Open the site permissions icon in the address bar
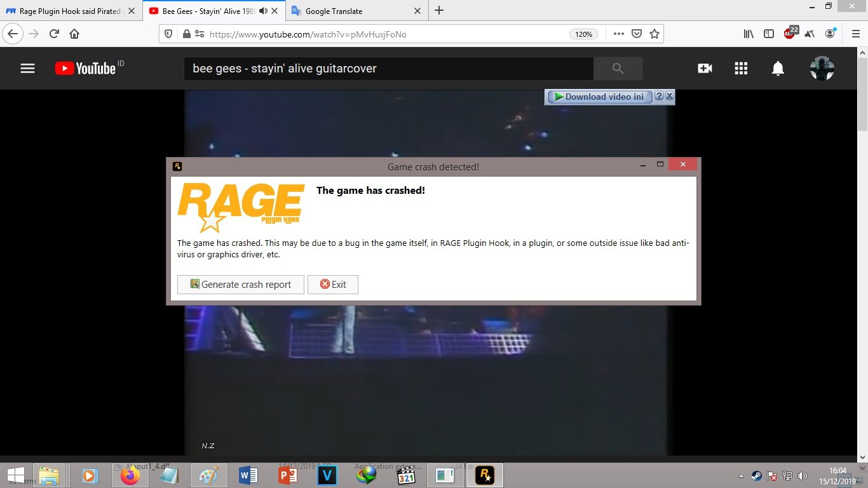The image size is (868, 488). tap(200, 34)
